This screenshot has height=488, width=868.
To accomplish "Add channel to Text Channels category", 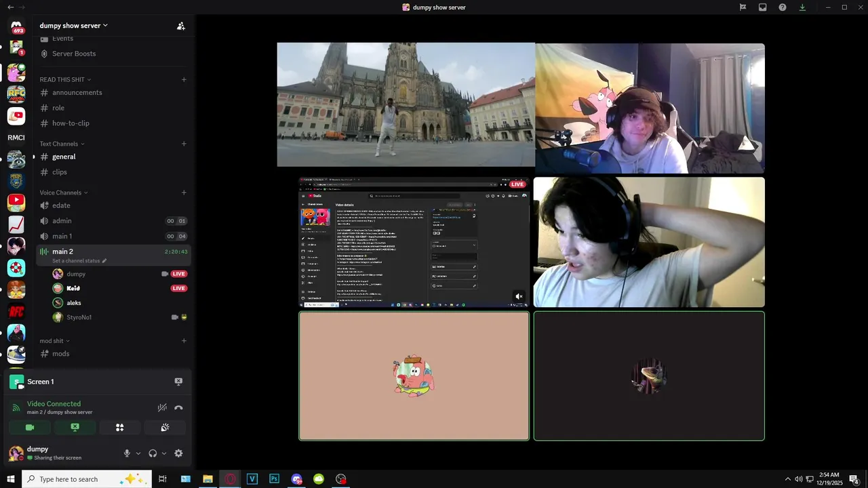I will click(x=184, y=144).
